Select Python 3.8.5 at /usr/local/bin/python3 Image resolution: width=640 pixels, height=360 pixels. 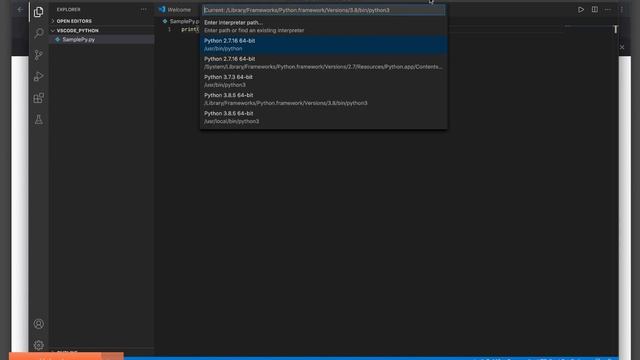tap(324, 117)
